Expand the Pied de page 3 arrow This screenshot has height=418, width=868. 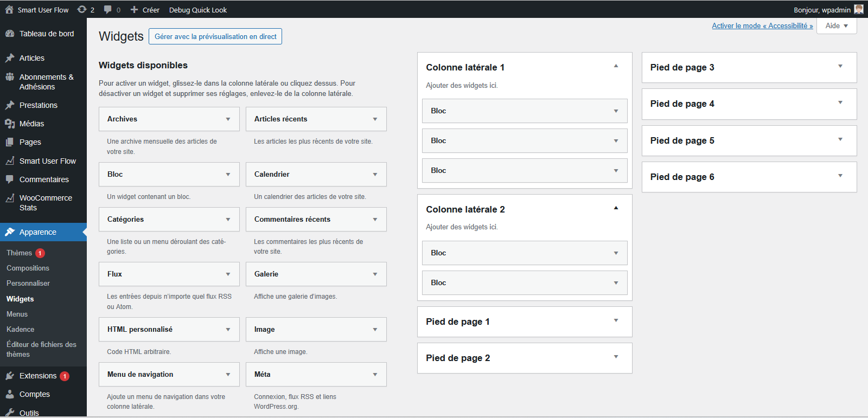(840, 66)
